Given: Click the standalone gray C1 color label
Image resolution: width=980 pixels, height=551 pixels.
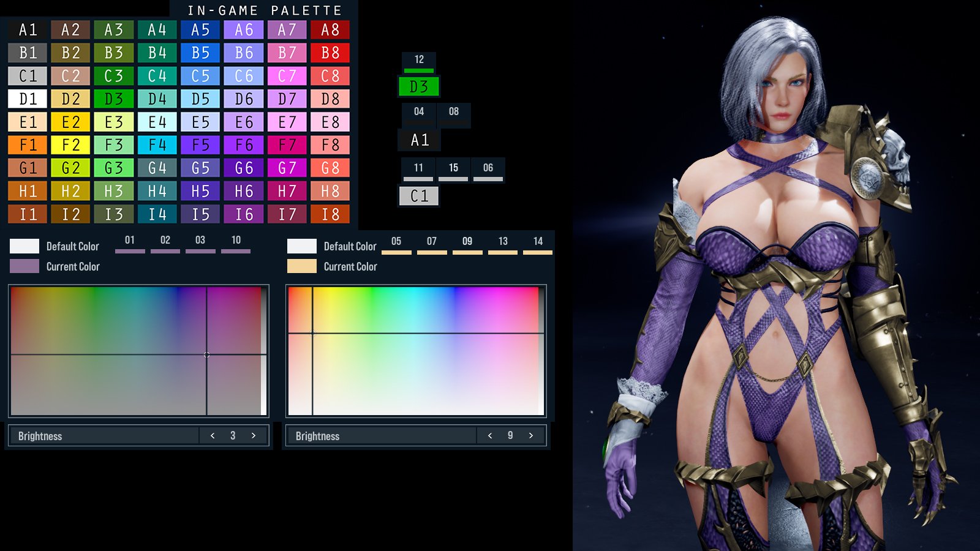Looking at the screenshot, I should tap(419, 196).
